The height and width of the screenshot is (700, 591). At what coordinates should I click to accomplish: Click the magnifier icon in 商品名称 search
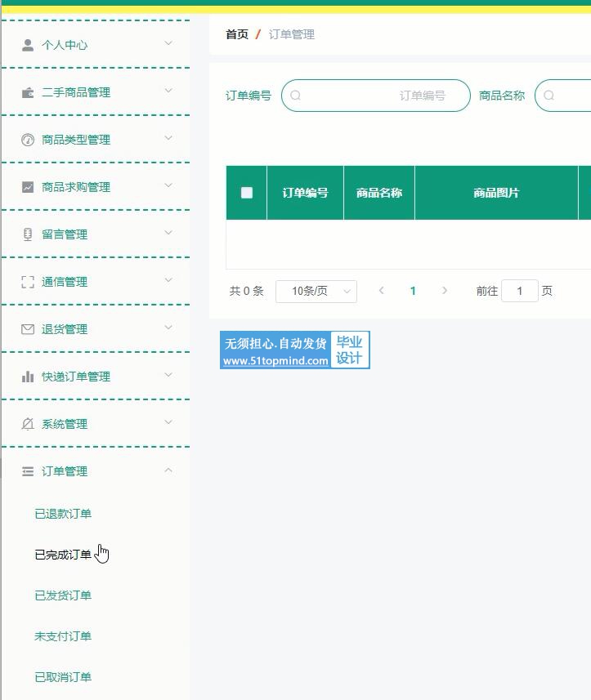pyautogui.click(x=549, y=95)
